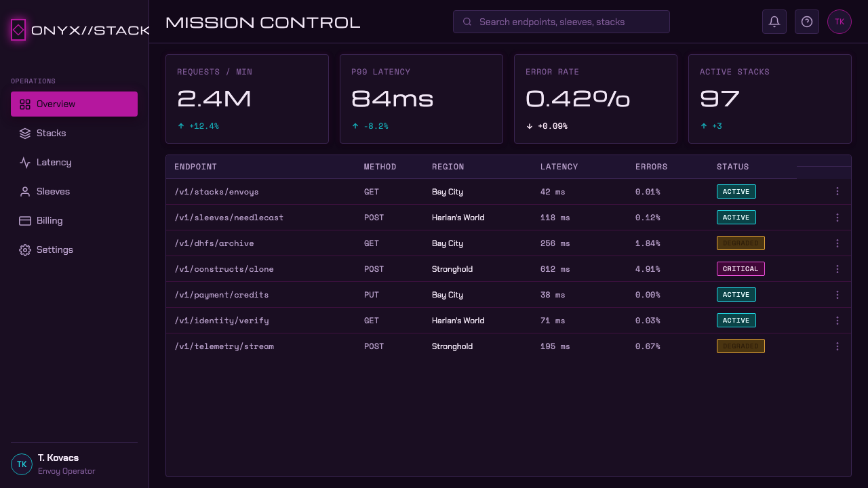Screen dimensions: 868x488
Task: Select the /v1/identity/verify endpoint text
Action: (222, 321)
